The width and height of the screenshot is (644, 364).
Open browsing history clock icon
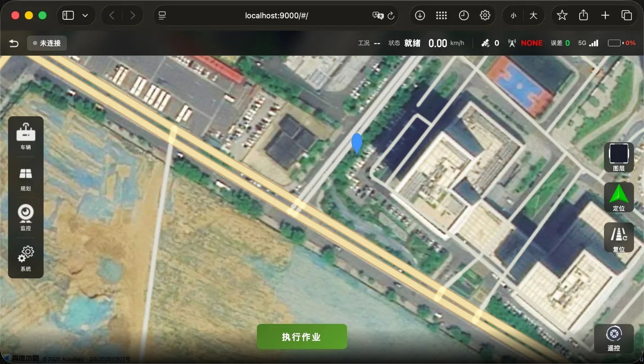tap(464, 16)
